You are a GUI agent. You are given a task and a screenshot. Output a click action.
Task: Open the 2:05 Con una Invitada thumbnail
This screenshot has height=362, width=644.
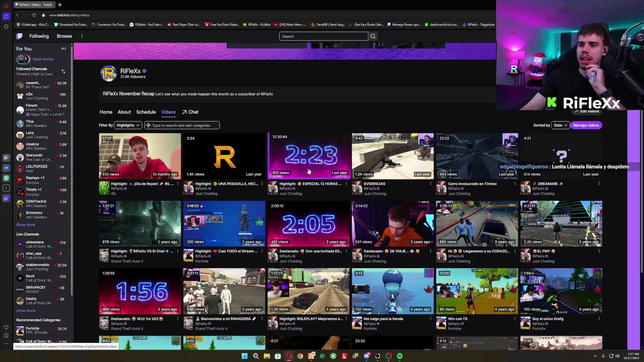point(308,223)
